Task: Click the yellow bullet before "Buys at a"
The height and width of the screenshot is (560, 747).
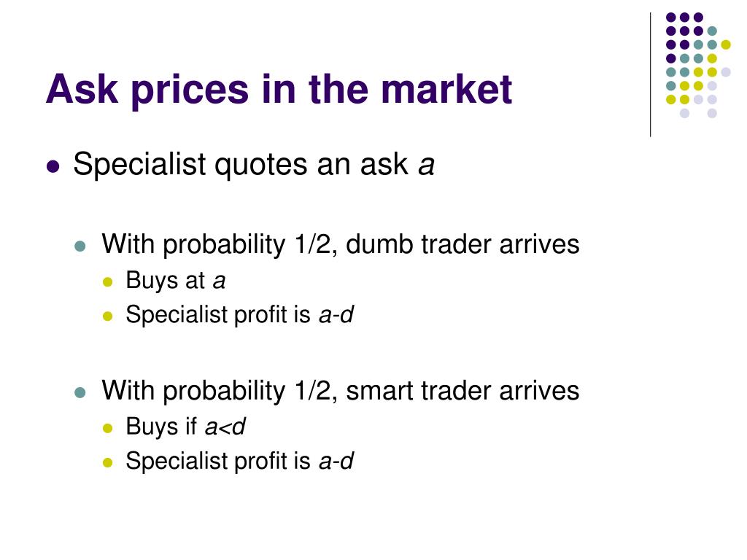Action: click(x=108, y=282)
